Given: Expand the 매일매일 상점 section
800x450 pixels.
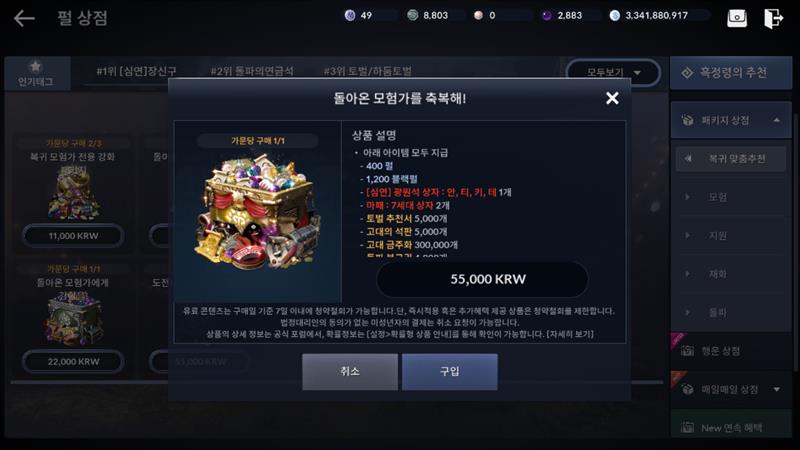Looking at the screenshot, I should point(777,389).
